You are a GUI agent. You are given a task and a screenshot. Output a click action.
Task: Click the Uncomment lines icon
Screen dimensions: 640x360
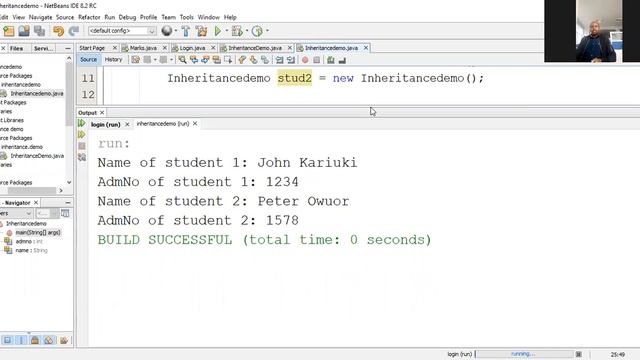[342, 60]
